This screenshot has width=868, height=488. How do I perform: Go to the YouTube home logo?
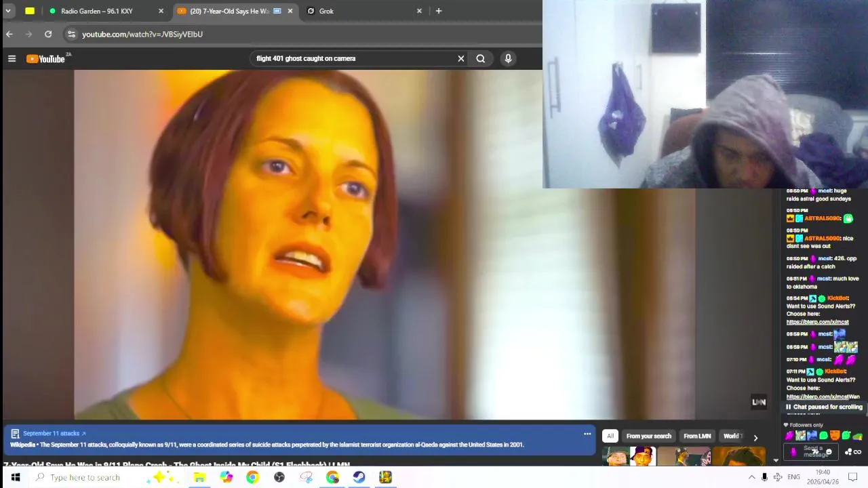pyautogui.click(x=45, y=59)
